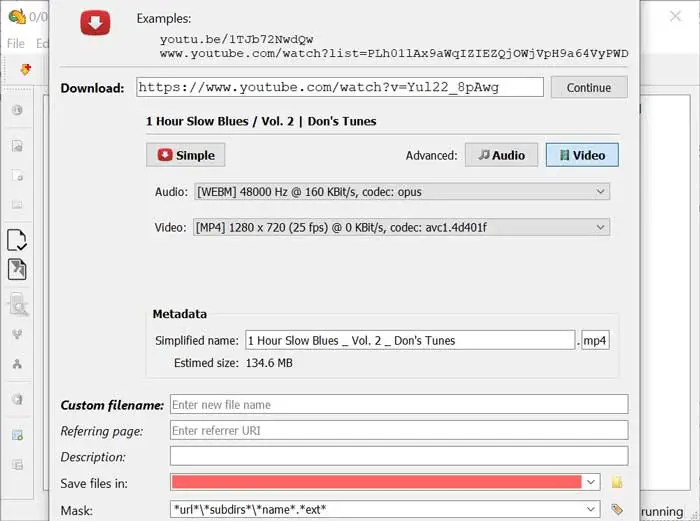The image size is (700, 521).
Task: Edit the Simplified name field
Action: pos(410,340)
